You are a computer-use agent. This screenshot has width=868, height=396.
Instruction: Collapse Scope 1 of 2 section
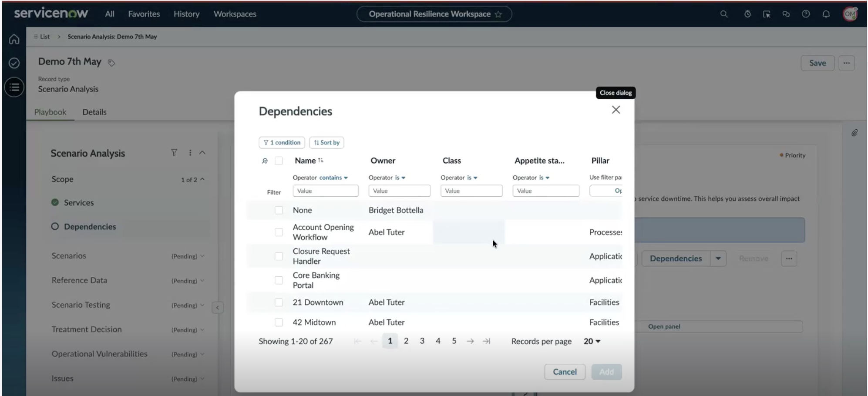(x=193, y=180)
